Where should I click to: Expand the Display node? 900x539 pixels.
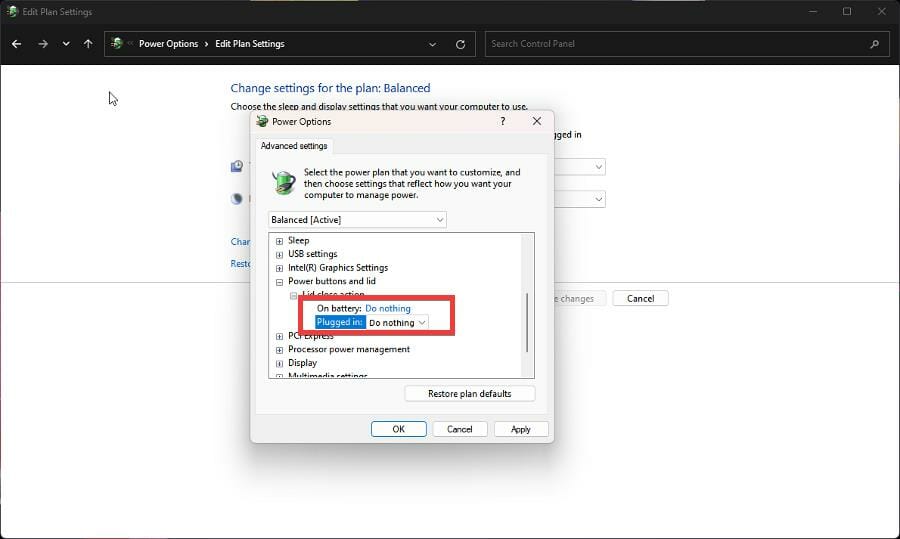[x=280, y=363]
